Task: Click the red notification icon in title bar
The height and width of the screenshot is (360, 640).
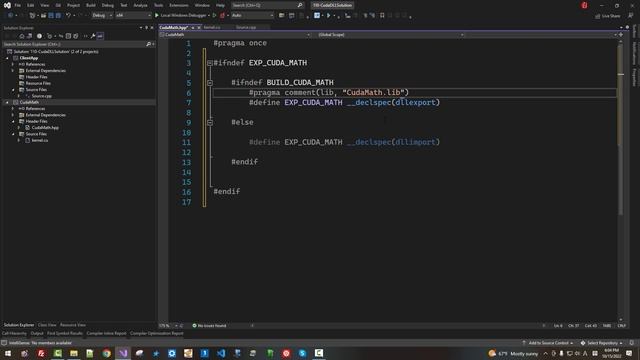Action: (584, 5)
